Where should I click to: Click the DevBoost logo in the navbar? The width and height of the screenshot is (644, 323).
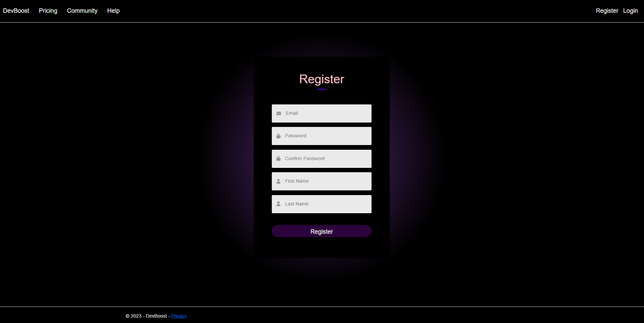pos(16,11)
